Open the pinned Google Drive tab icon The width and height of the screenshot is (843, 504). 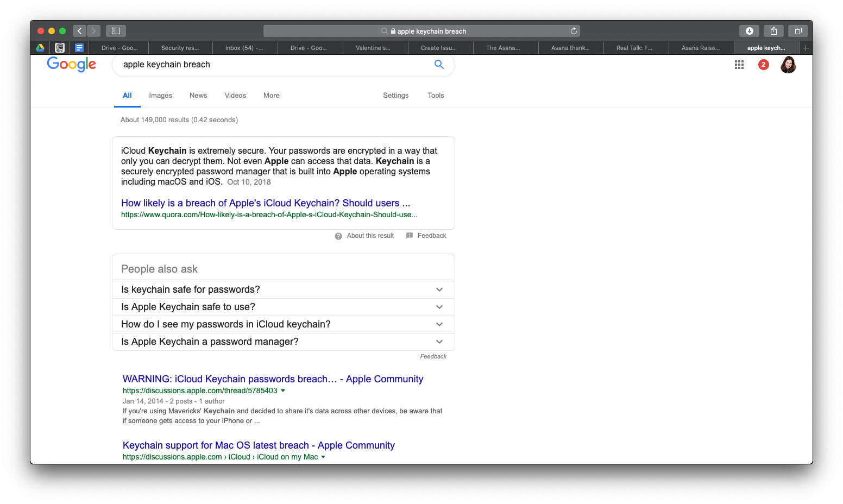tap(40, 48)
